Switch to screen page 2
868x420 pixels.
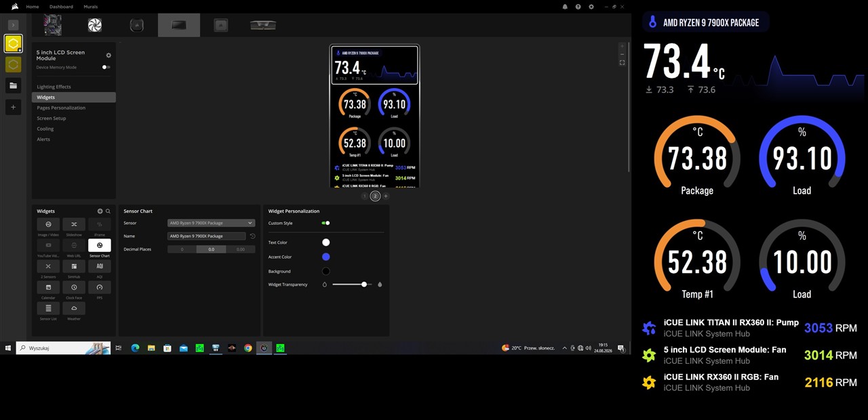click(375, 196)
